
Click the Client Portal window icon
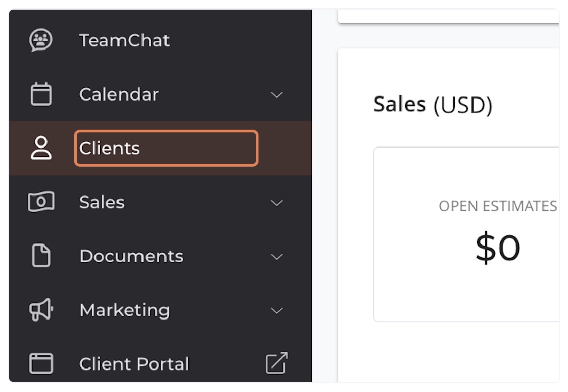pos(41,363)
